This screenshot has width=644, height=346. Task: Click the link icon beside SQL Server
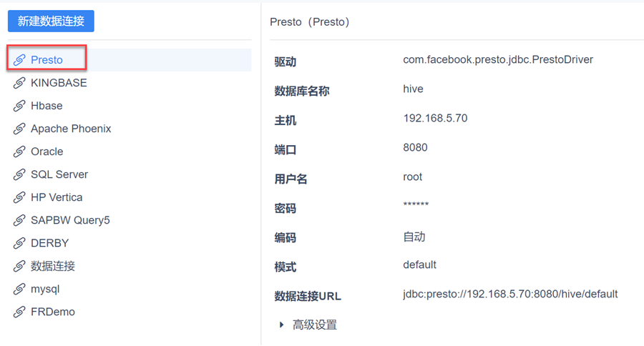pyautogui.click(x=20, y=174)
